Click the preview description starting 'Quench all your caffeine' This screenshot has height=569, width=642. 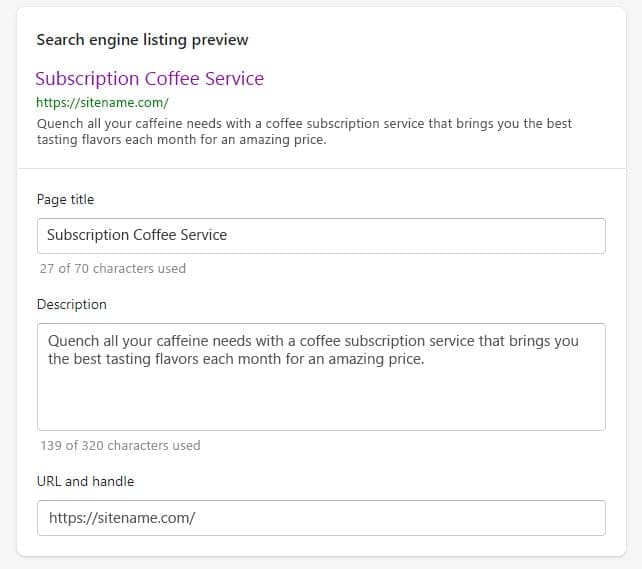pyautogui.click(x=304, y=131)
